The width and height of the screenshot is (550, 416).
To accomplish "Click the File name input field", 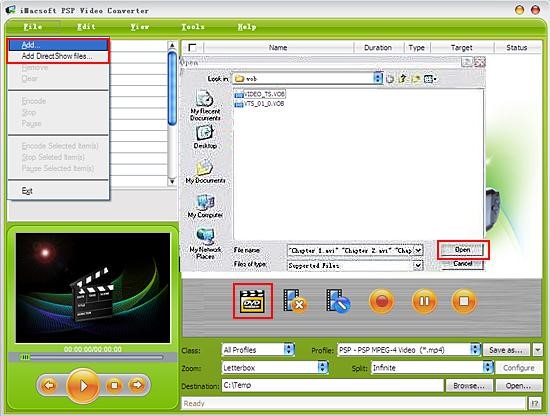I will 350,250.
